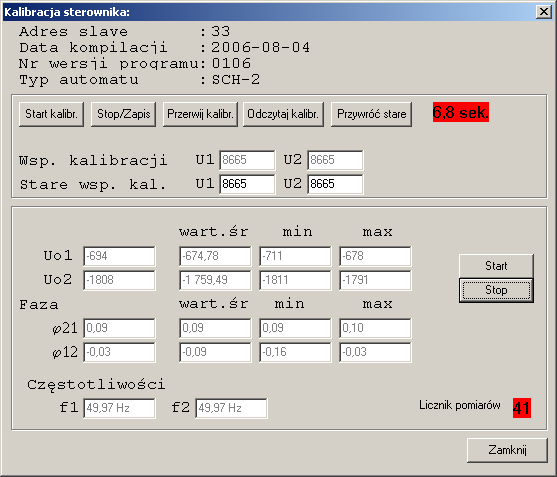This screenshot has height=477, width=557.
Task: Click the Częstotliwości label
Action: pyautogui.click(x=96, y=385)
